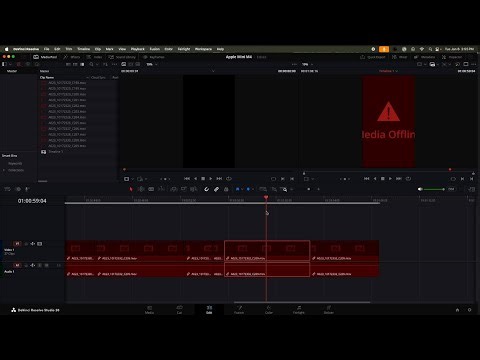Toggle the Sound Library panel

coord(122,57)
